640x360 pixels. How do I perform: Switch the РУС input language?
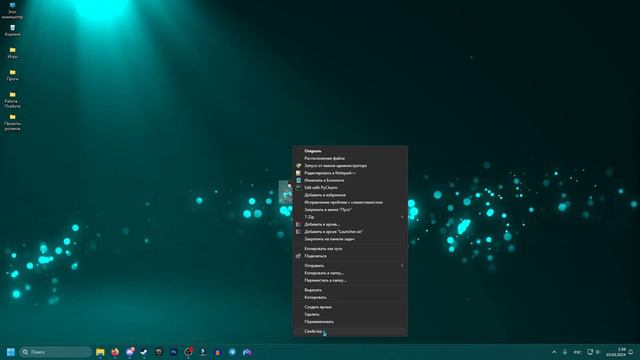577,352
